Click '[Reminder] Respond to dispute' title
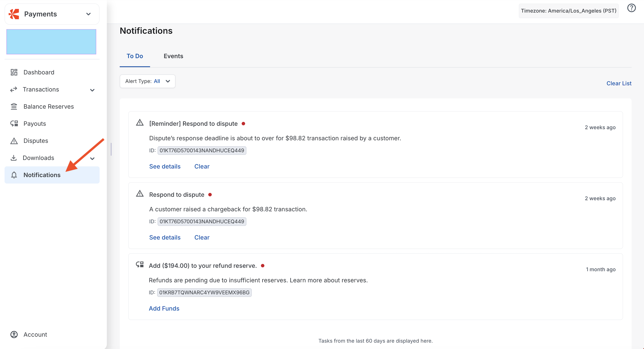Viewport: 644px width, 349px height. tap(193, 124)
